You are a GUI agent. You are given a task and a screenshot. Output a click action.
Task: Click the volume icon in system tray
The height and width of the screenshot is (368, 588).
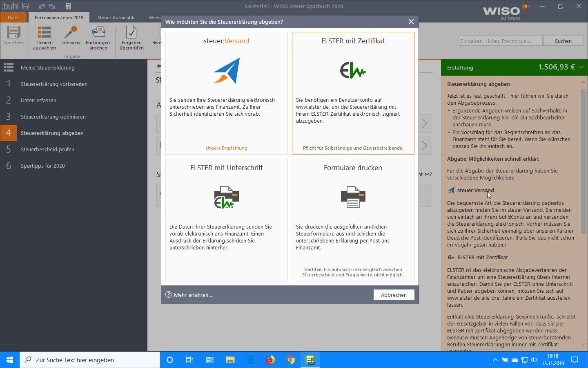click(534, 360)
